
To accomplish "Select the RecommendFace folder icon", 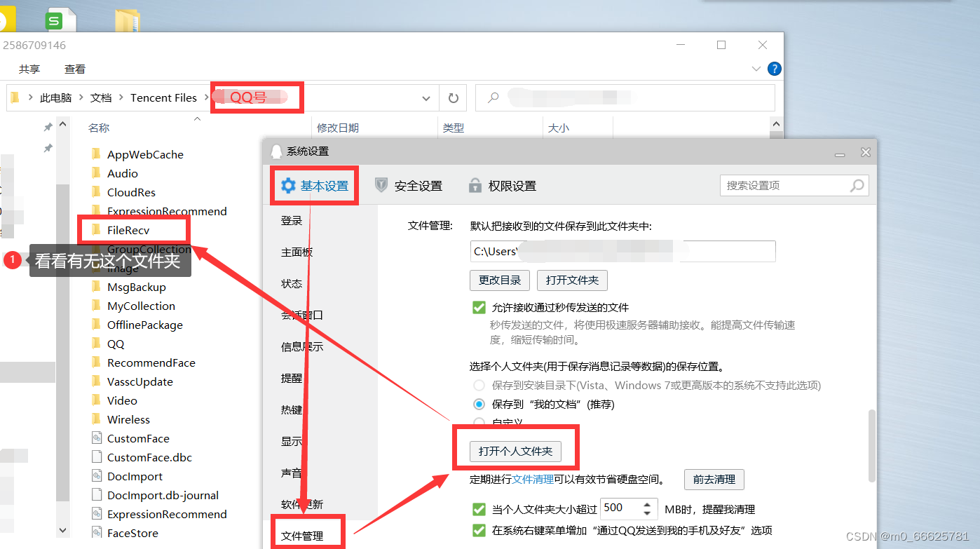I will pyautogui.click(x=96, y=362).
